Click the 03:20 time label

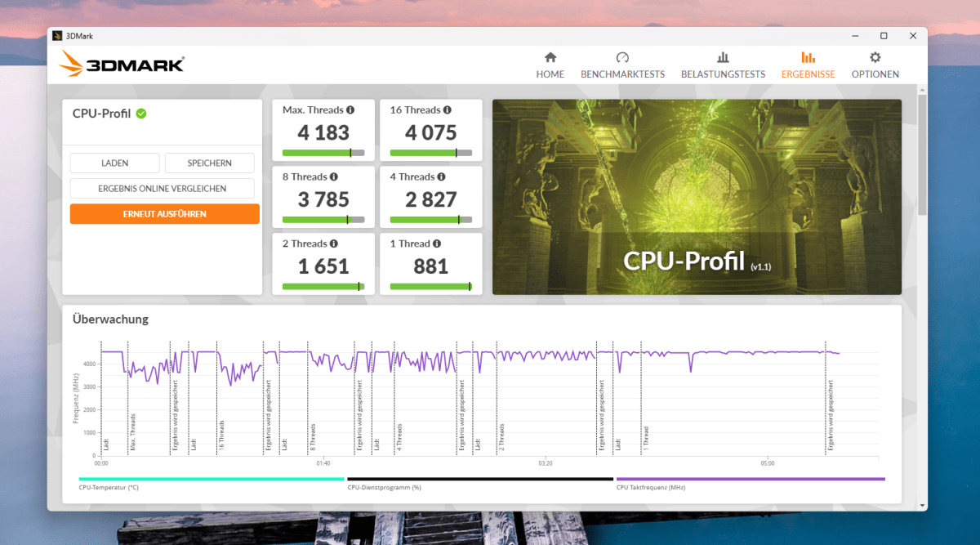coord(546,463)
